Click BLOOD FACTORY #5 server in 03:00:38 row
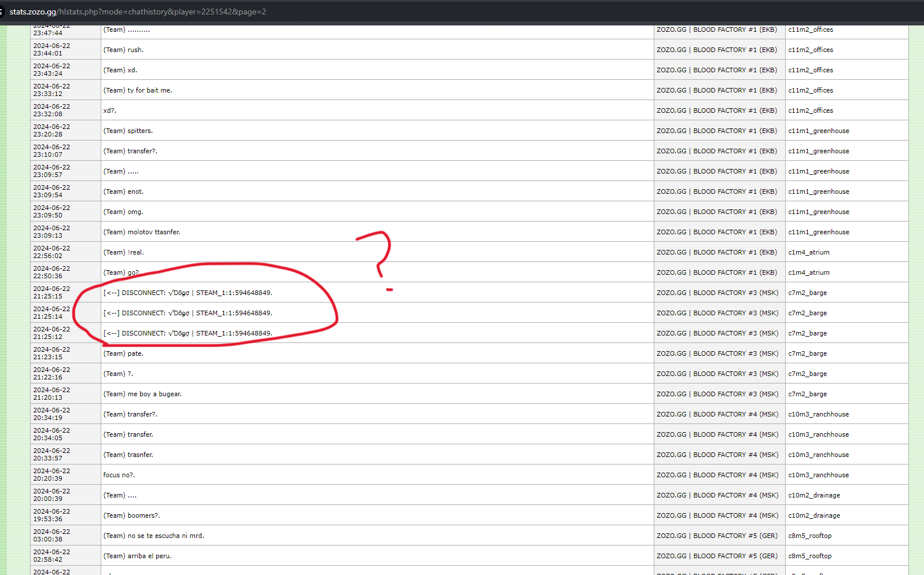This screenshot has height=575, width=924. pos(717,536)
